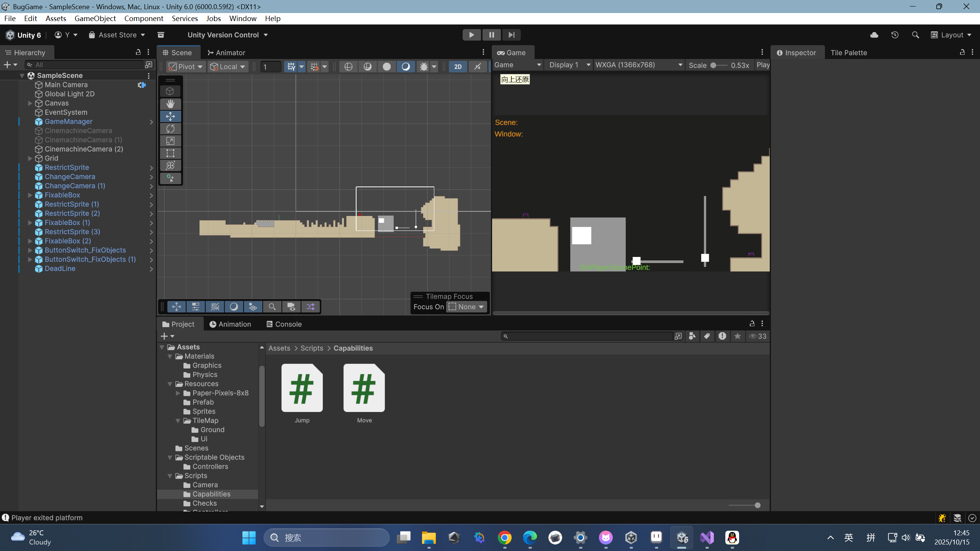Screen dimensions: 980x551
Task: Select the Hand tool in Scene toolbar
Action: click(170, 104)
